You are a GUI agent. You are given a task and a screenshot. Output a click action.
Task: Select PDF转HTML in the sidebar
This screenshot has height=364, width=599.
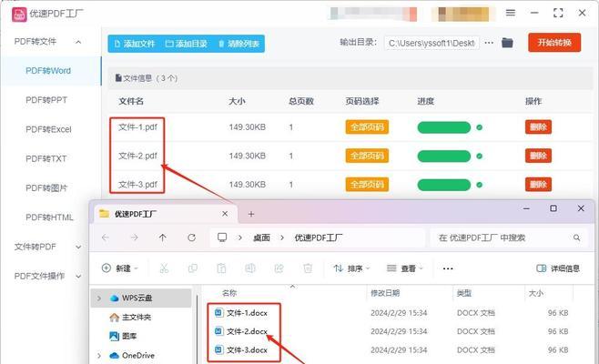click(49, 217)
